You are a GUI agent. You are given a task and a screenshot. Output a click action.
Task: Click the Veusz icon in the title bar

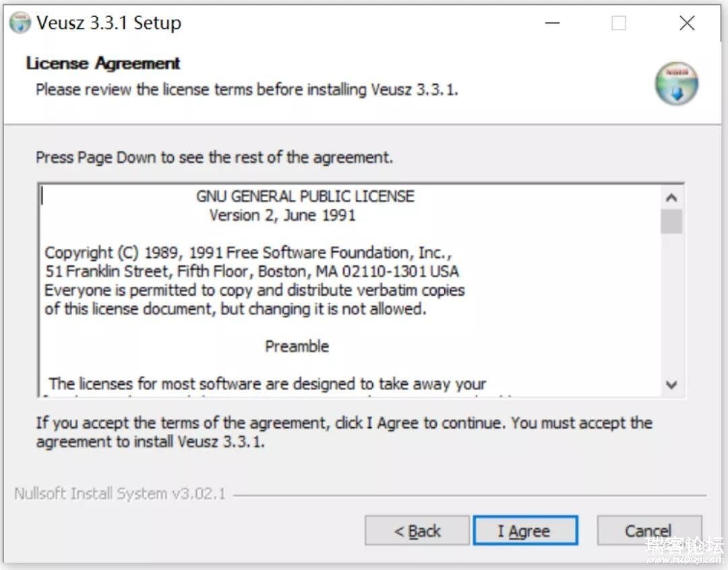tap(20, 23)
